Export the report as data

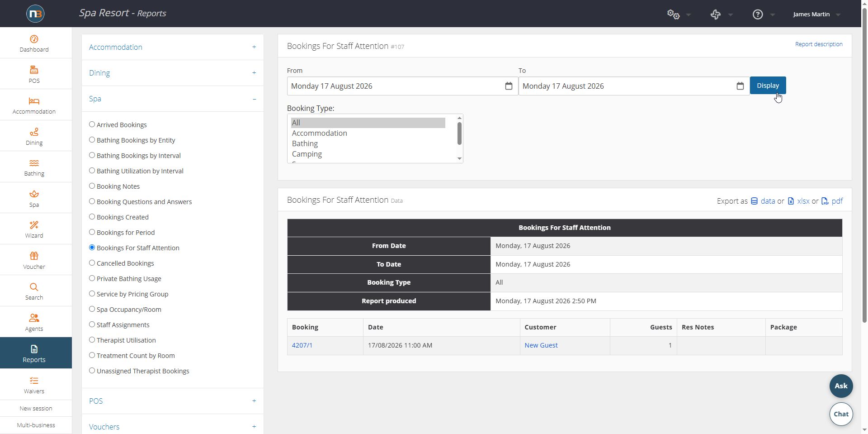point(763,201)
